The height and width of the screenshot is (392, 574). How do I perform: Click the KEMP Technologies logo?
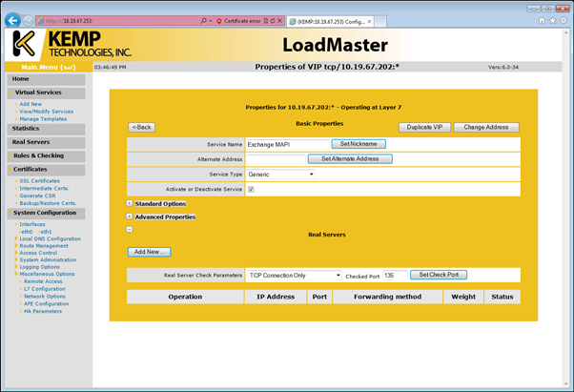coord(72,44)
